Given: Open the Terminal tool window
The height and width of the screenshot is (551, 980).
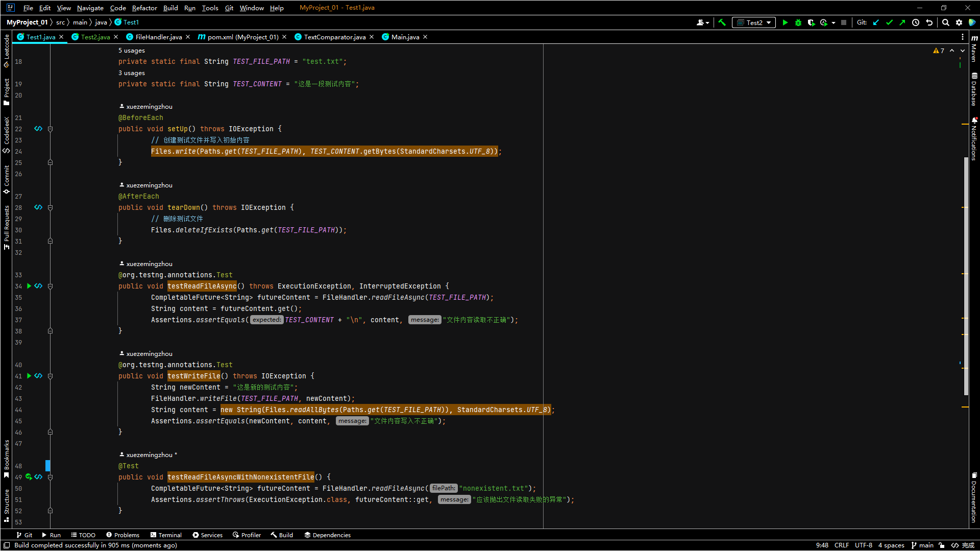Looking at the screenshot, I should coord(166,535).
